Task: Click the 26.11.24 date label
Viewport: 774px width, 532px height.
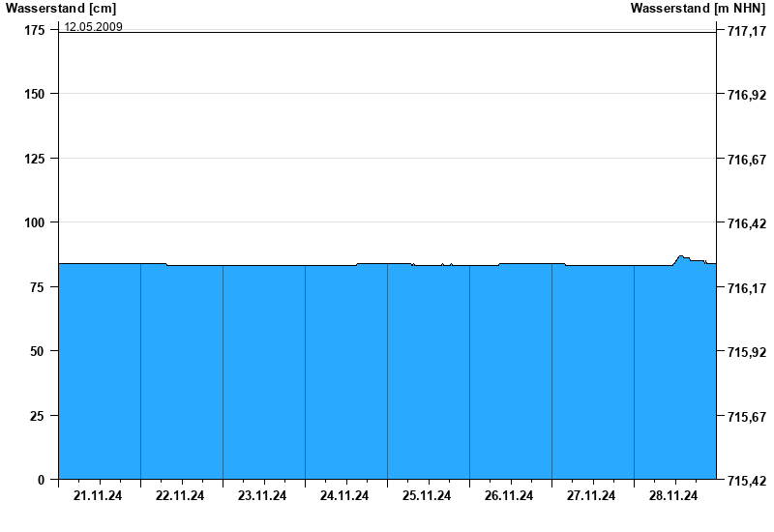Action: (509, 495)
